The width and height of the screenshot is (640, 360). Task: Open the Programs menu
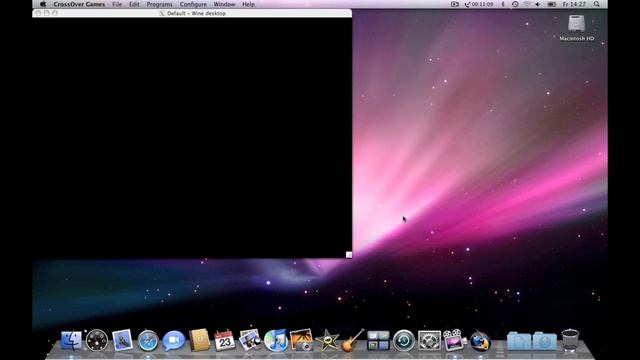coord(160,4)
